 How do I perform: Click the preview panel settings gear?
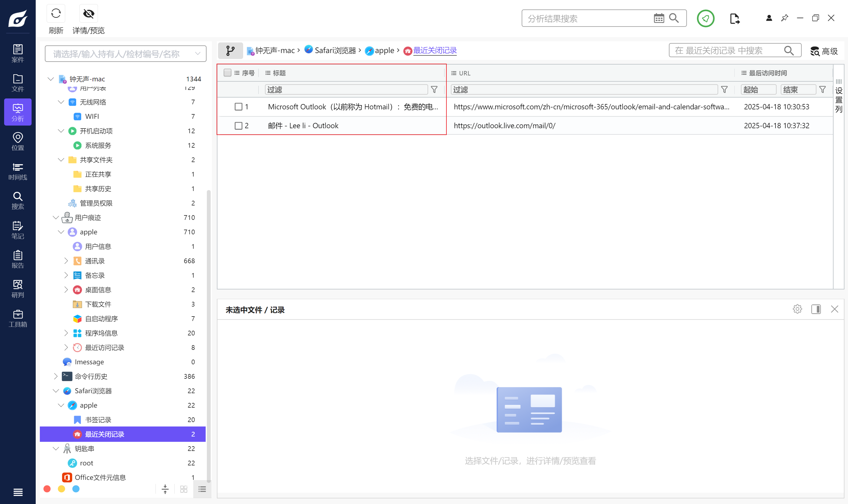point(797,309)
